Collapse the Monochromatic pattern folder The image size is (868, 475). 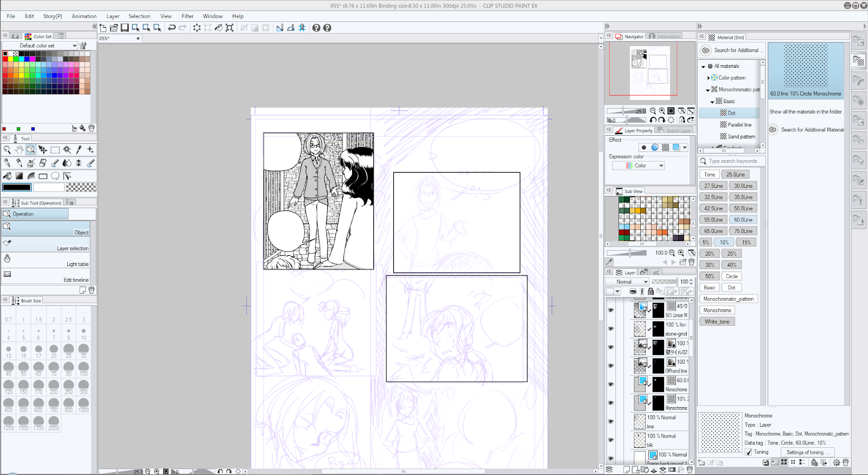[x=708, y=90]
